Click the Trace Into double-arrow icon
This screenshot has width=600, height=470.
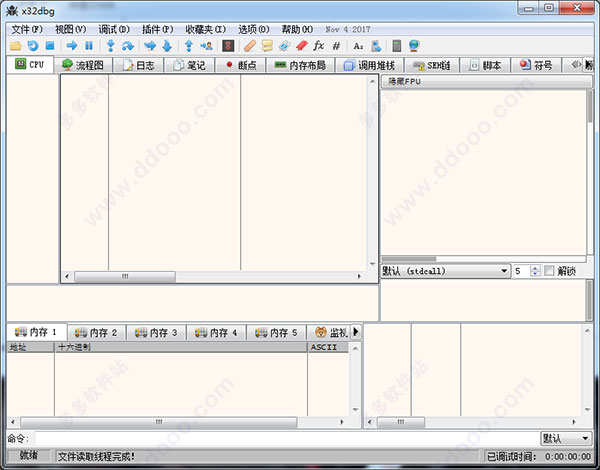pyautogui.click(x=150, y=46)
